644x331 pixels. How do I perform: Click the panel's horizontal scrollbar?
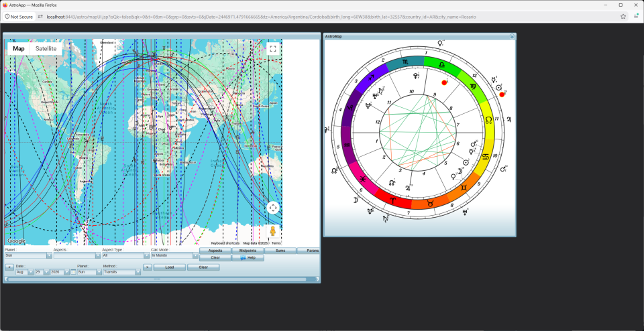tap(156, 279)
